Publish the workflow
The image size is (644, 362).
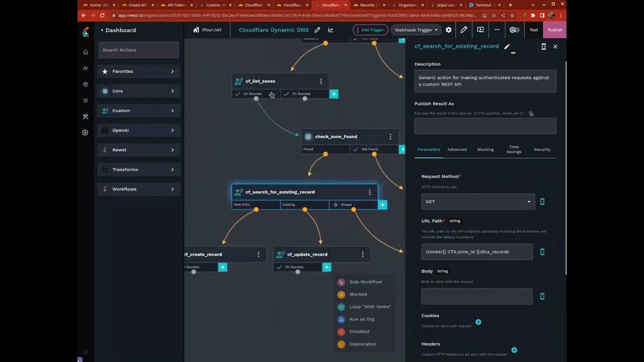(555, 30)
